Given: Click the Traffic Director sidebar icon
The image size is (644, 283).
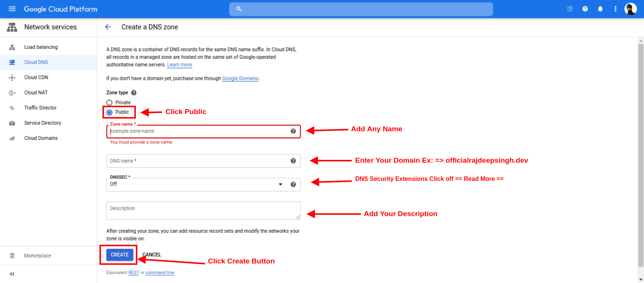Looking at the screenshot, I should pyautogui.click(x=12, y=108).
